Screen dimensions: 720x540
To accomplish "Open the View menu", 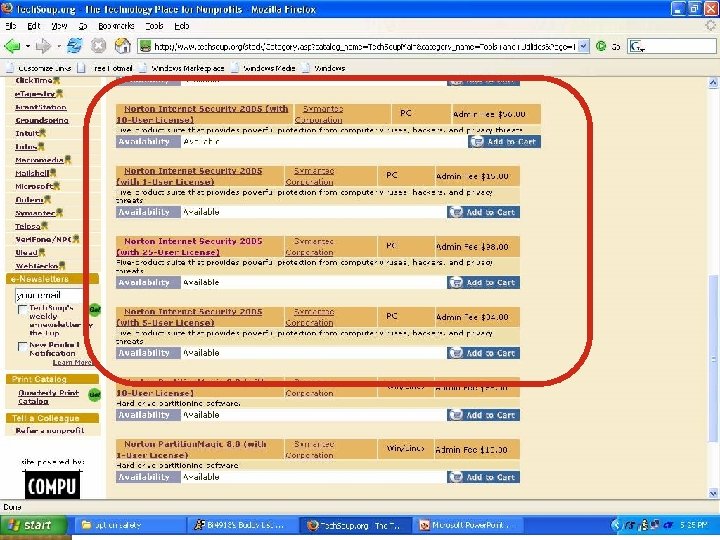I will coord(59,26).
